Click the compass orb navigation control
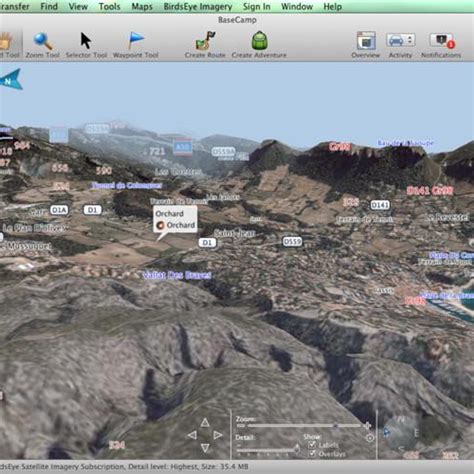The width and height of the screenshot is (474, 474). [x=400, y=433]
